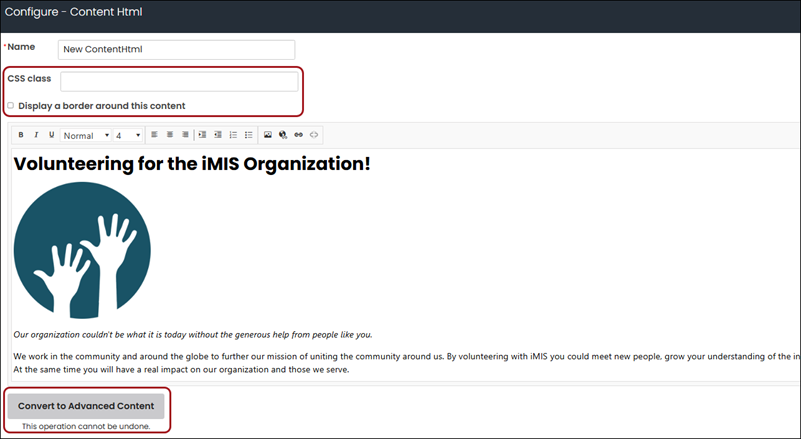The height and width of the screenshot is (439, 801).
Task: Focus the CSS class input field
Action: tap(179, 82)
